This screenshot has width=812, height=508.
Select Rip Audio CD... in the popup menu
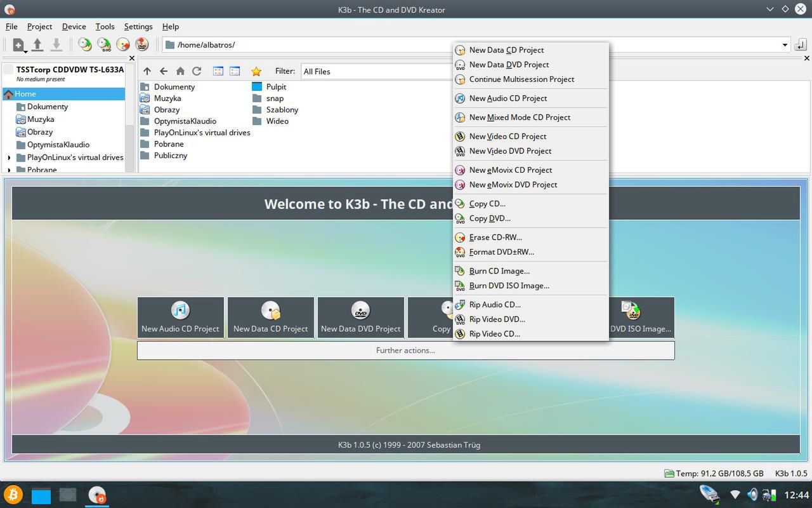coord(531,305)
